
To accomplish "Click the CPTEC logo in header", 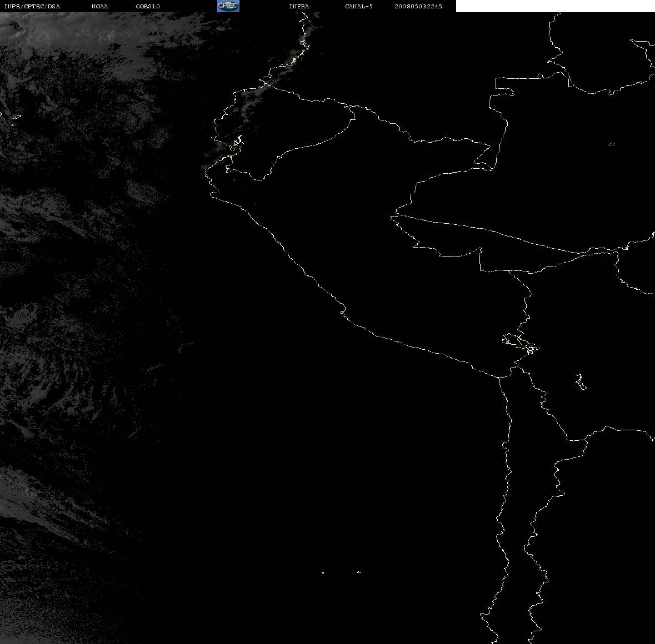I will point(228,6).
